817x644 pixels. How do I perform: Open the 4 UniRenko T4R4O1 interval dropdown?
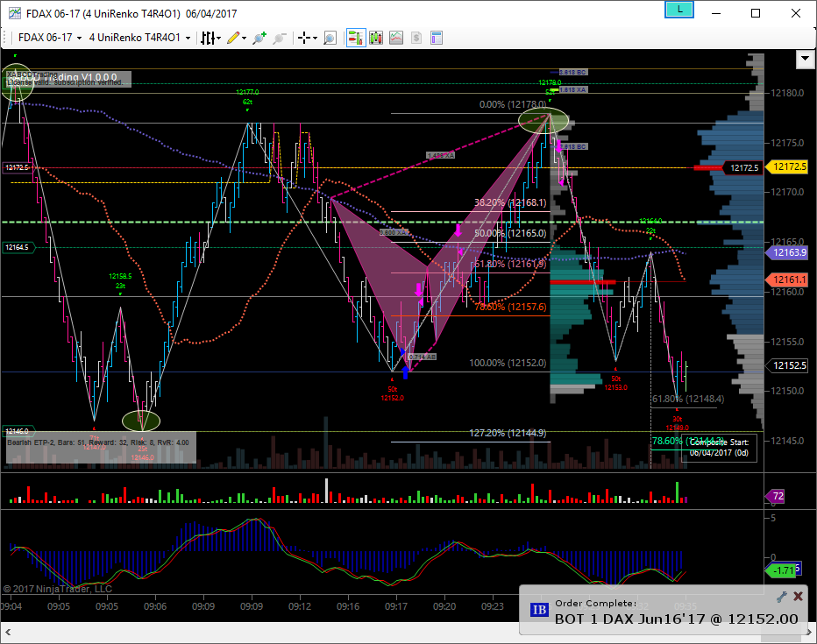click(139, 38)
